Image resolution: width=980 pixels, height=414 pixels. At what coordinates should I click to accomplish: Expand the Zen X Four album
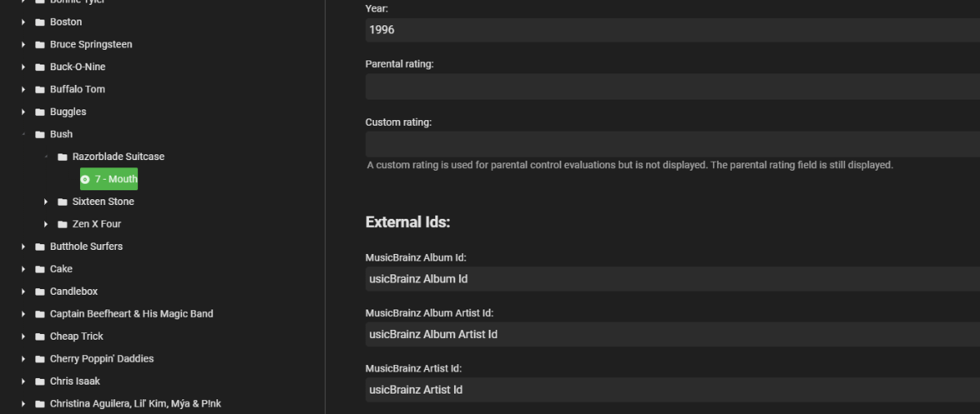pyautogui.click(x=46, y=224)
